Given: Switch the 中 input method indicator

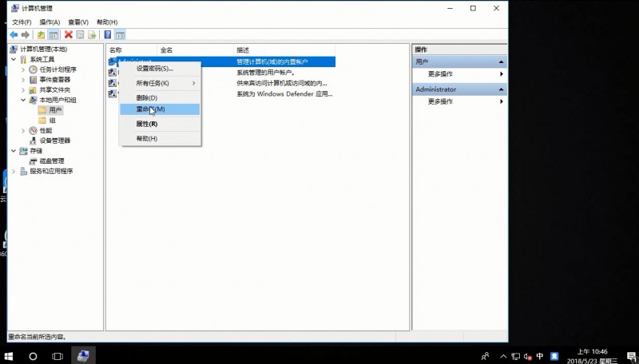Looking at the screenshot, I should [x=540, y=356].
